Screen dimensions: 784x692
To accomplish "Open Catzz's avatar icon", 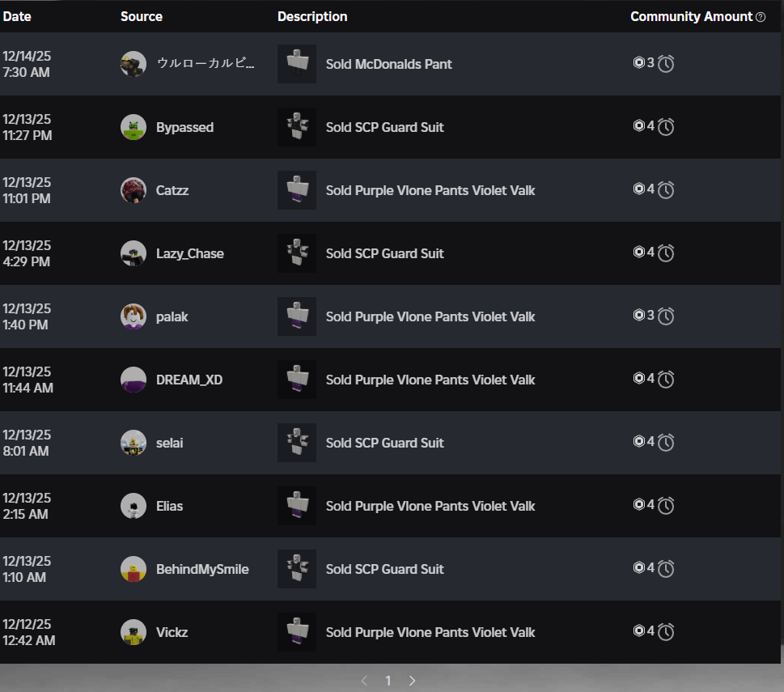I will coord(133,190).
